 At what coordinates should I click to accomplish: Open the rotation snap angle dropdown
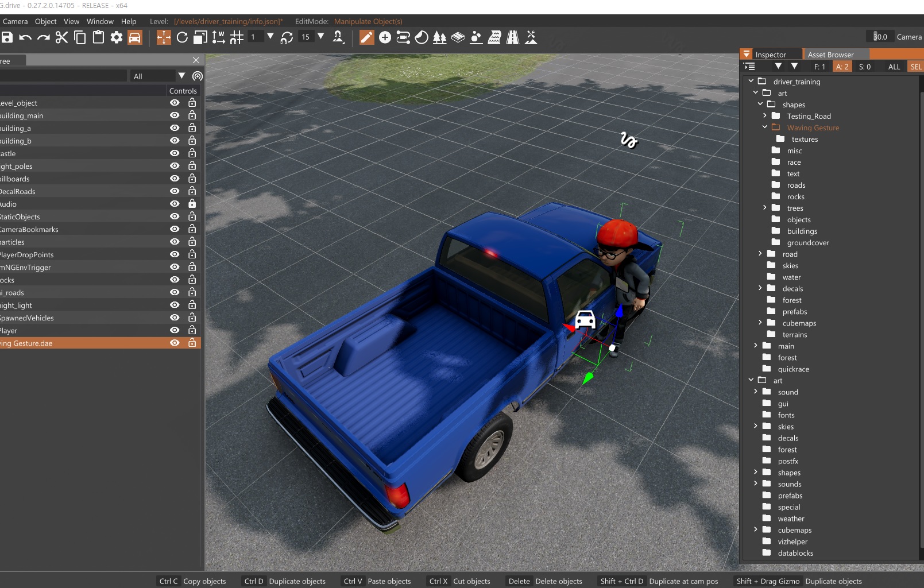[321, 36]
